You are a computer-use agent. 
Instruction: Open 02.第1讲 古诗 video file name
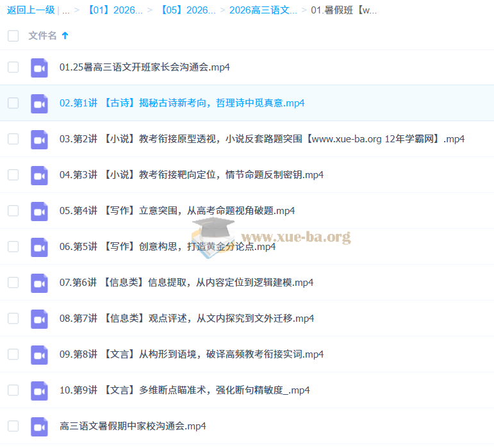coord(182,103)
